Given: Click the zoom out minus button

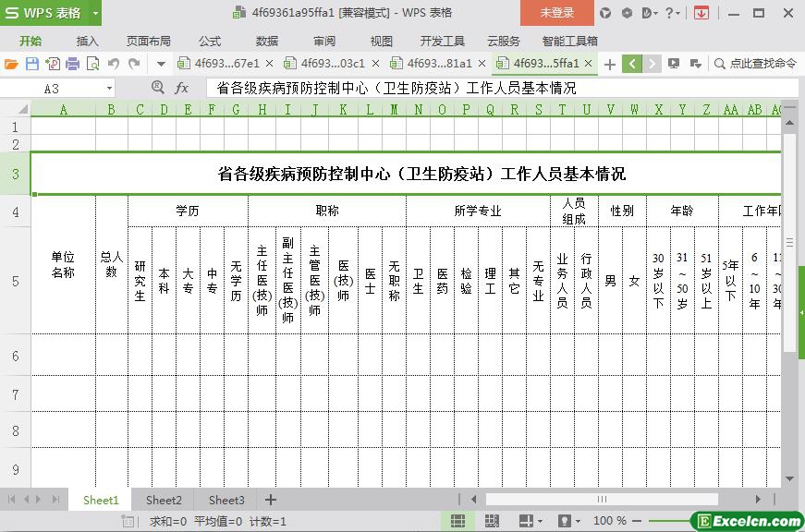Looking at the screenshot, I should tap(638, 521).
